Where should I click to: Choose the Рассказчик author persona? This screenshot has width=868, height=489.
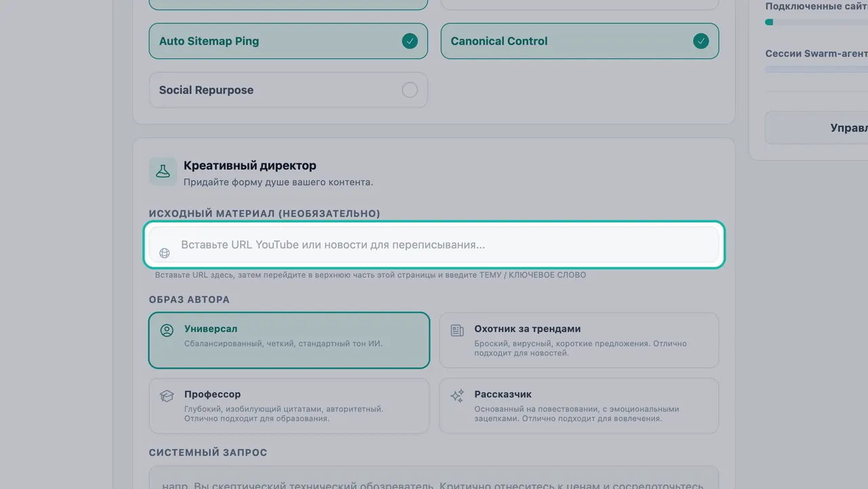coord(579,406)
